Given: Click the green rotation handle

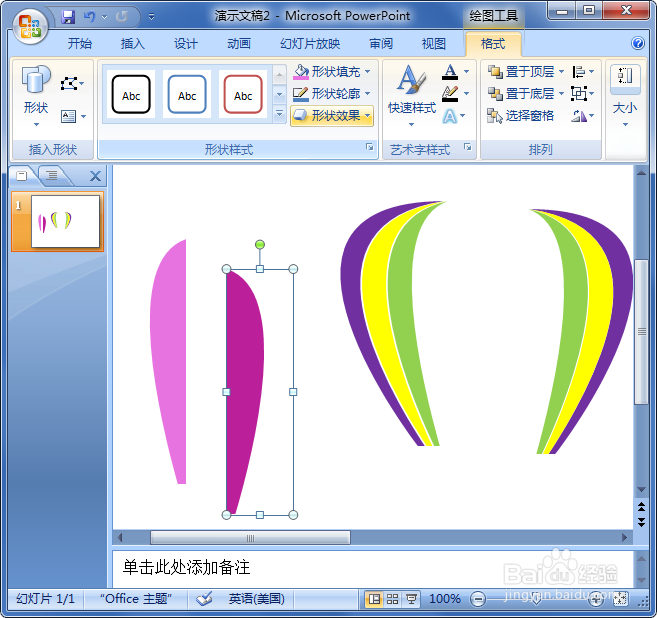Looking at the screenshot, I should (x=260, y=244).
